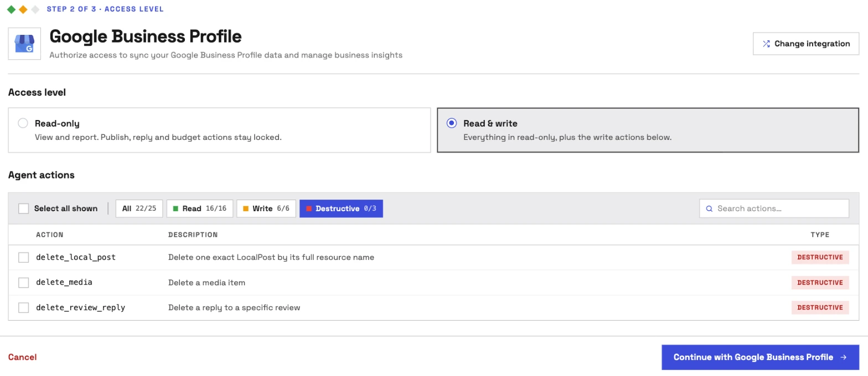Tick the Select all shown checkbox

(23, 208)
